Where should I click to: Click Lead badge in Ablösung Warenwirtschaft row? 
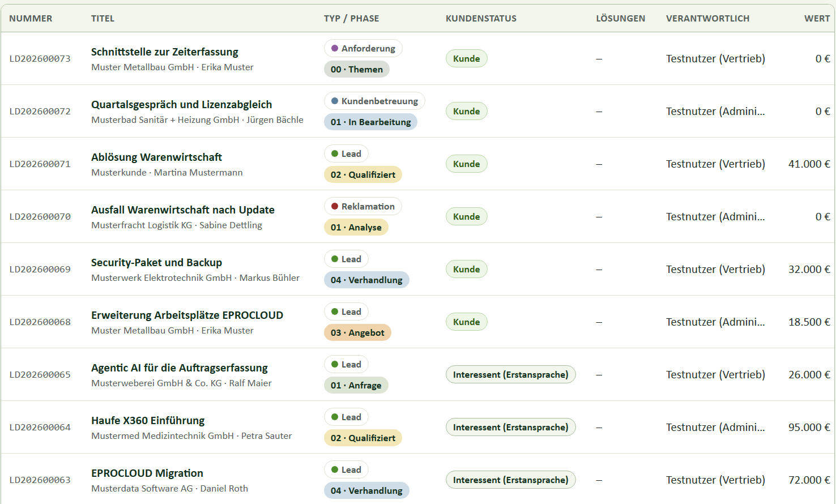346,153
